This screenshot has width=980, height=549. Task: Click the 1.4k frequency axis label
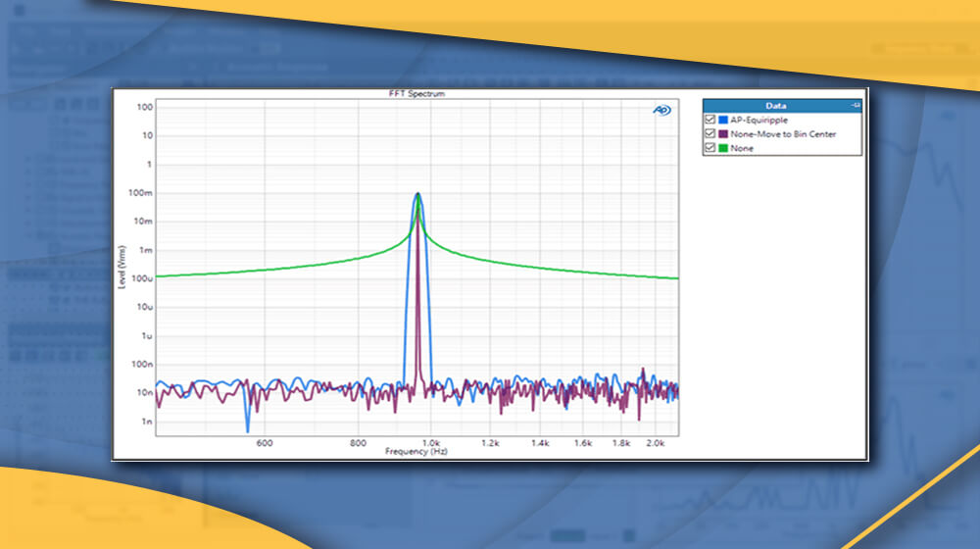(540, 443)
